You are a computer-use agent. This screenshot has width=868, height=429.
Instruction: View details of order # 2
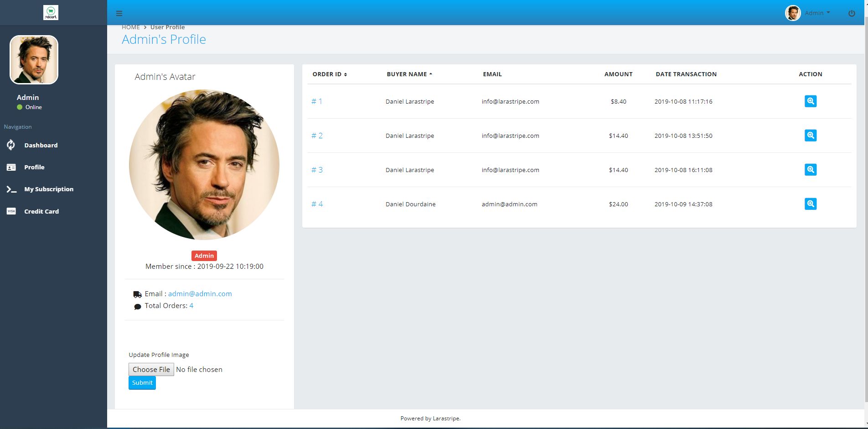(810, 136)
